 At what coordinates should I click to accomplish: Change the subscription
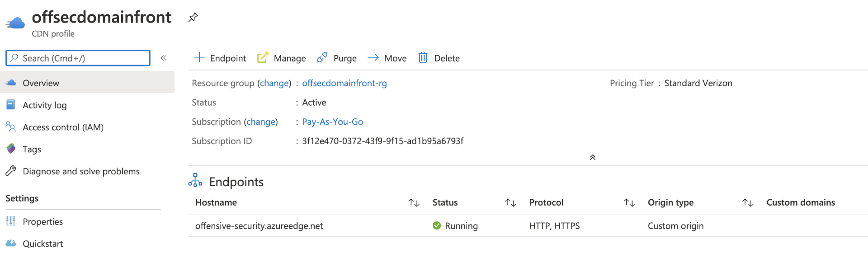(261, 122)
